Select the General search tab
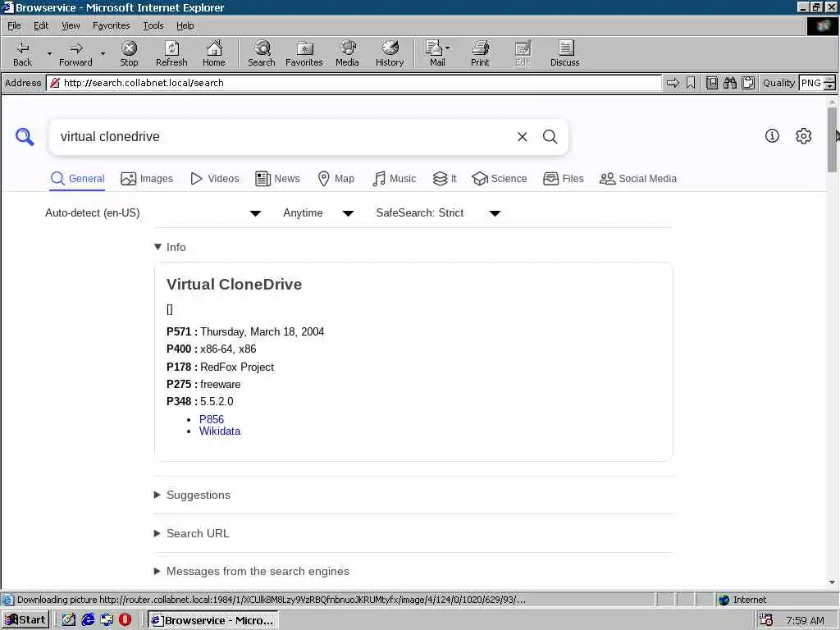The width and height of the screenshot is (840, 630). pyautogui.click(x=78, y=178)
